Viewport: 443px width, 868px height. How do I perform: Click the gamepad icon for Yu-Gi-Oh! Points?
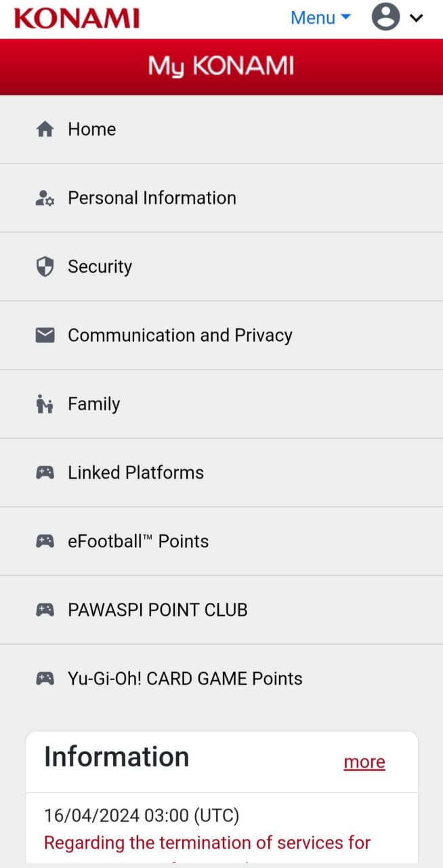45,678
